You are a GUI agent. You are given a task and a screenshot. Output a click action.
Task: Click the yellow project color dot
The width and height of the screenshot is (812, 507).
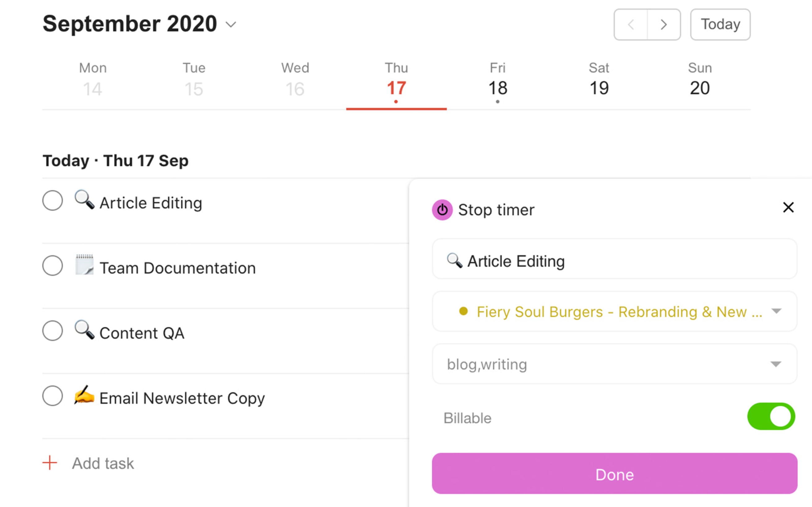(x=465, y=312)
